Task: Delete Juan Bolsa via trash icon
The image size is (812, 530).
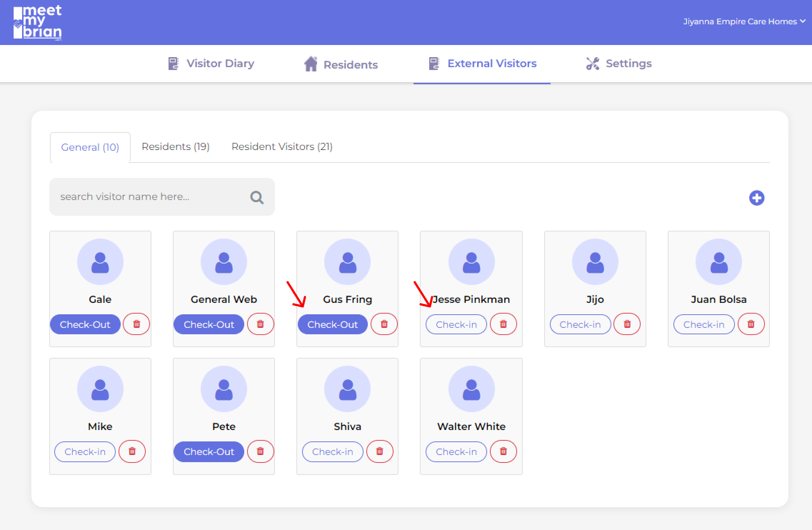Action: (x=751, y=324)
